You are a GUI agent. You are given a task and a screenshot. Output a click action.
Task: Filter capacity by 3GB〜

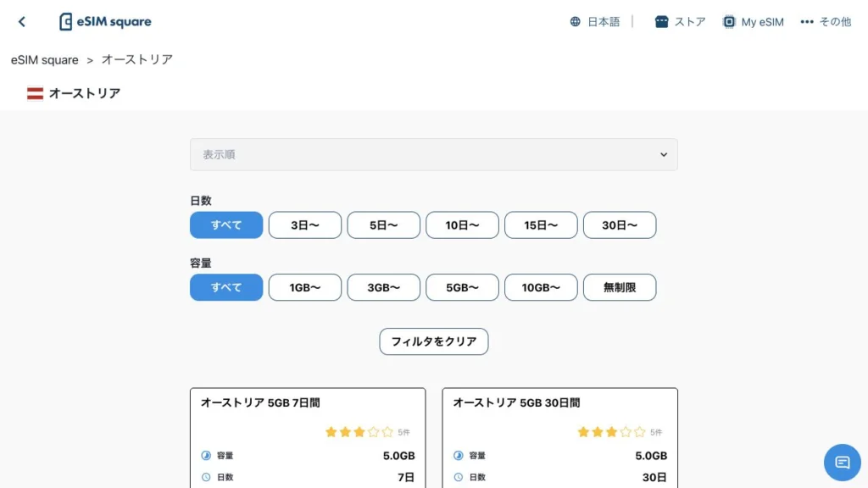click(384, 287)
